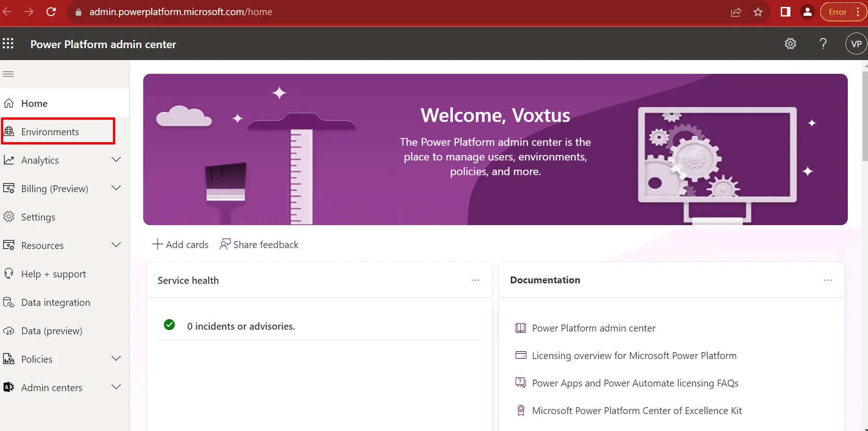Bookmark this page with the star icon

(x=758, y=12)
